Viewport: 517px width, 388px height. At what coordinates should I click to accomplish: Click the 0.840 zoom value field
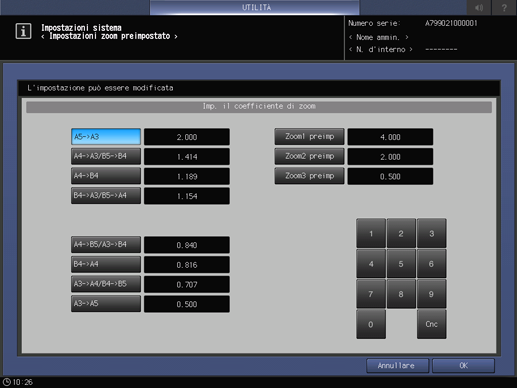(187, 245)
